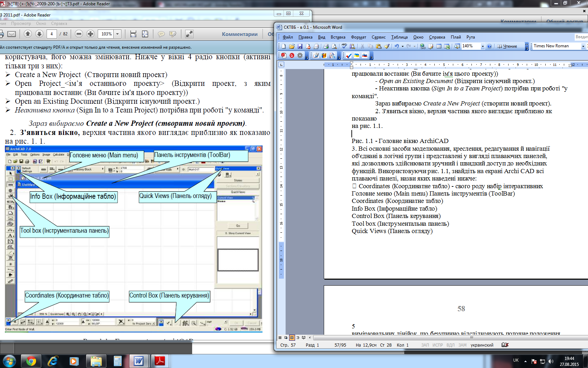Click fit-width scrolling icon in Adobe Reader
Viewport: 588px width, 368px height.
coord(133,34)
